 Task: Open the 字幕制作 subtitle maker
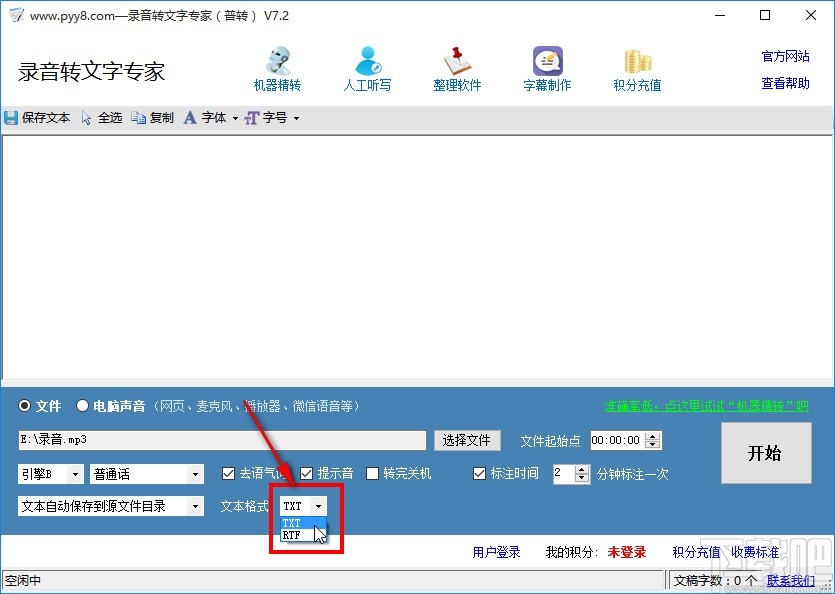[x=546, y=66]
